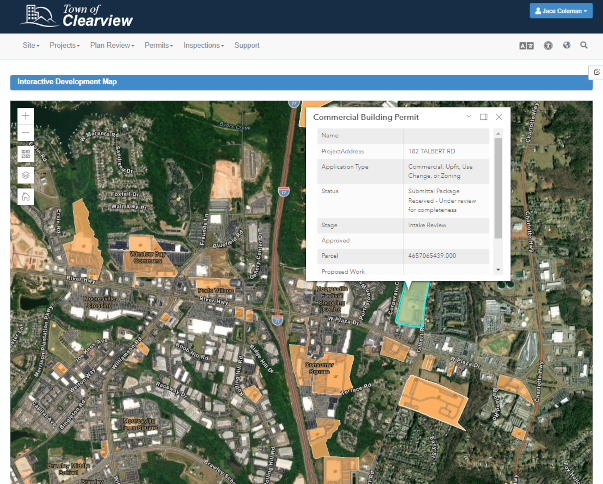
Task: Zoom in on the map
Action: pos(26,116)
